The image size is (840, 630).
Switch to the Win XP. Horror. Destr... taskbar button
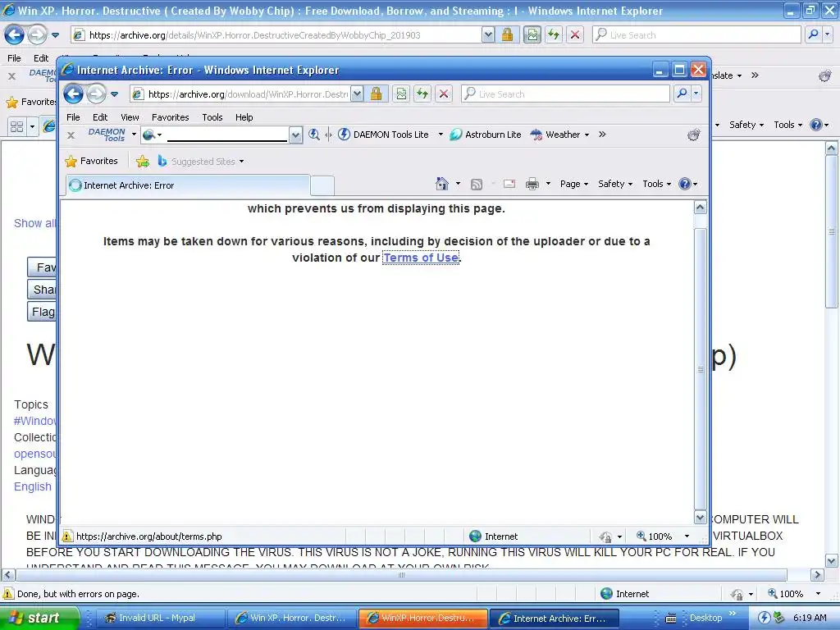[x=292, y=618]
